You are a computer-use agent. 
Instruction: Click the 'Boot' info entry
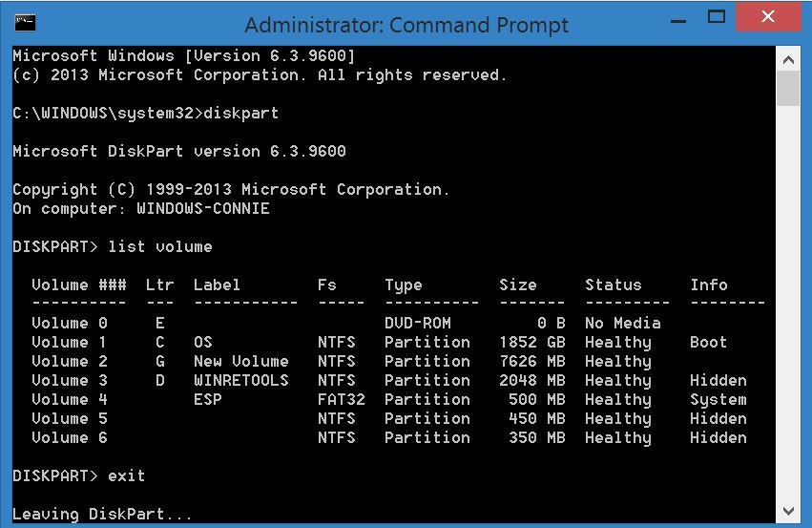point(708,343)
